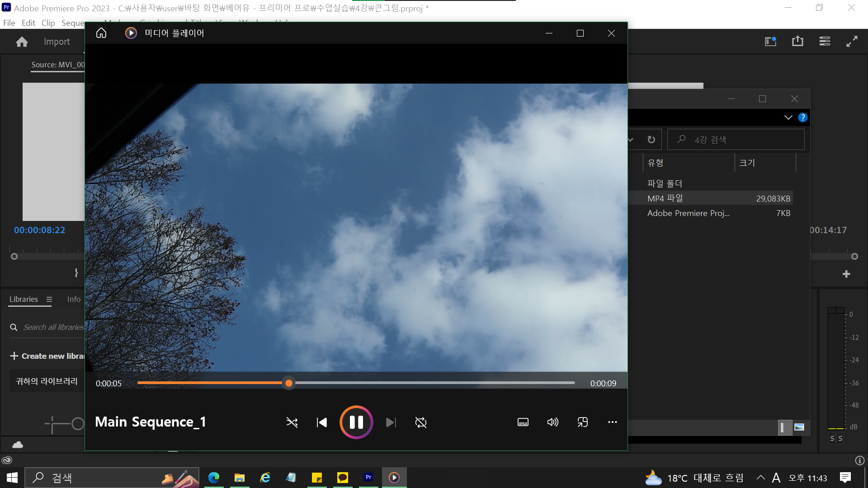Click Create new library
This screenshot has width=868, height=488.
click(47, 356)
